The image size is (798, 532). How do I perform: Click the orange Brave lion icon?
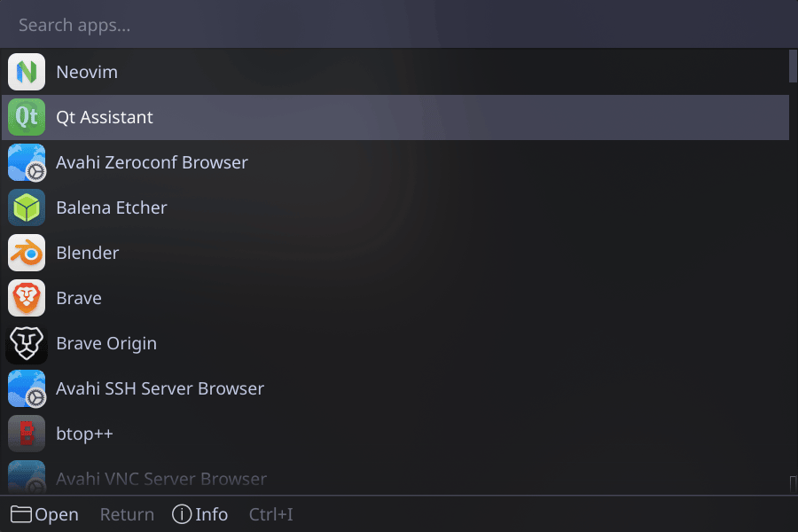click(x=27, y=298)
